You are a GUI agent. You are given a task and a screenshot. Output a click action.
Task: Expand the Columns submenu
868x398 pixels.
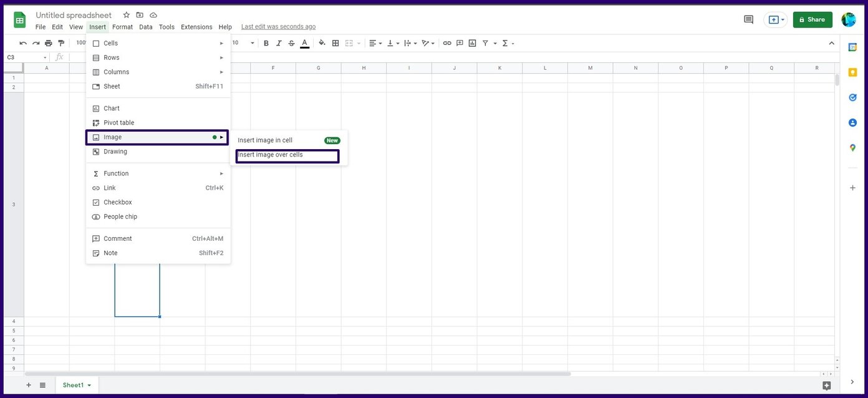[x=158, y=72]
